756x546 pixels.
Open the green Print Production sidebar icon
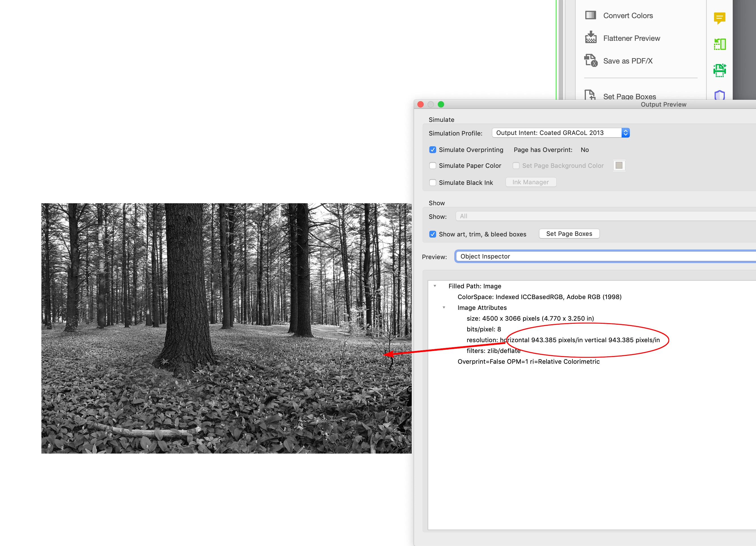click(719, 70)
